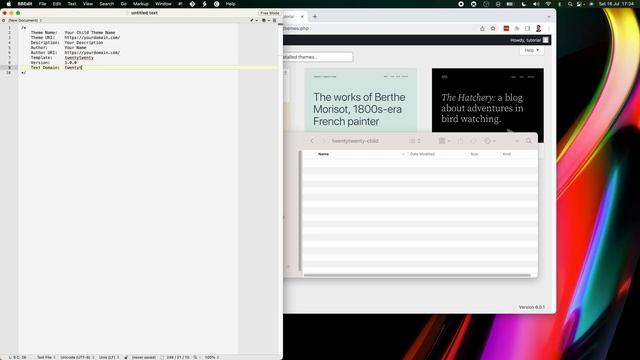Open the Text File language popup

[46, 357]
